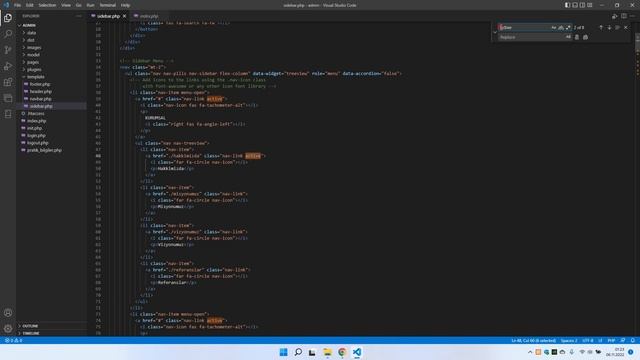640x360 pixels.
Task: Open the Extensions view
Action: pyautogui.click(x=8, y=82)
